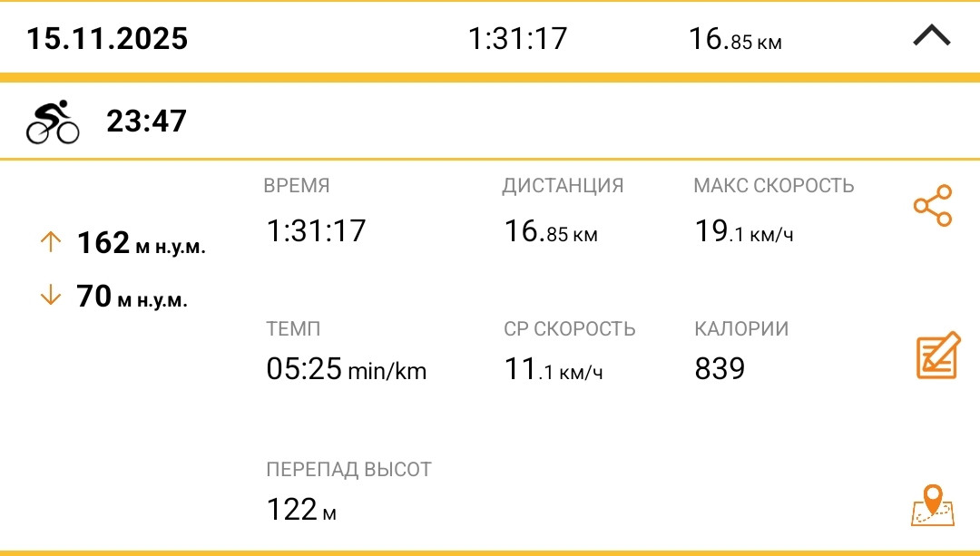Tap the ТЕМП 05:25 min/km value

(347, 368)
